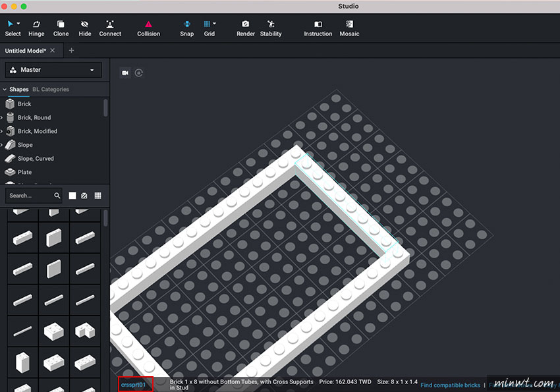Select the cyan-outlined brick in viewport
Screen dimensions: 560x392
point(346,202)
